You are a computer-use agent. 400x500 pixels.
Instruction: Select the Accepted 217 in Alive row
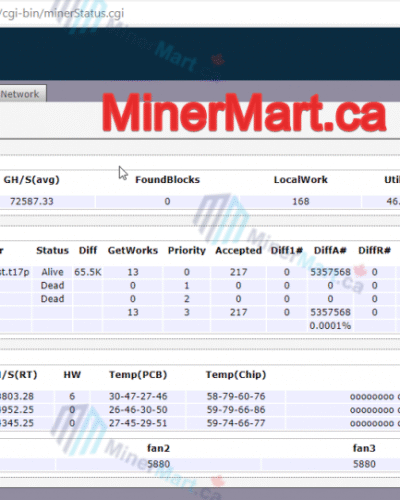[x=238, y=272]
